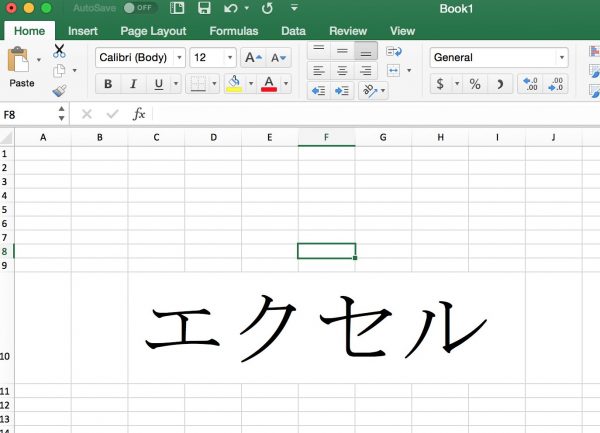The image size is (600, 433).
Task: Apply the yellow fill color
Action: [x=234, y=83]
